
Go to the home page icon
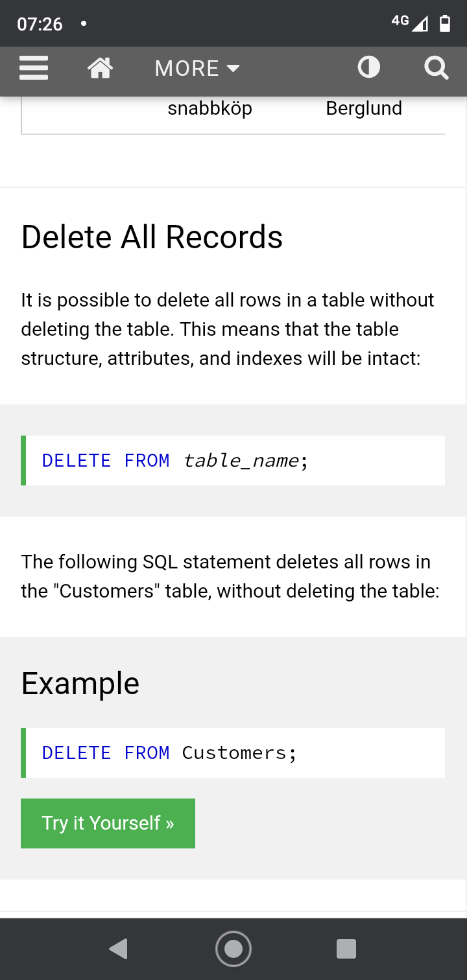[101, 67]
